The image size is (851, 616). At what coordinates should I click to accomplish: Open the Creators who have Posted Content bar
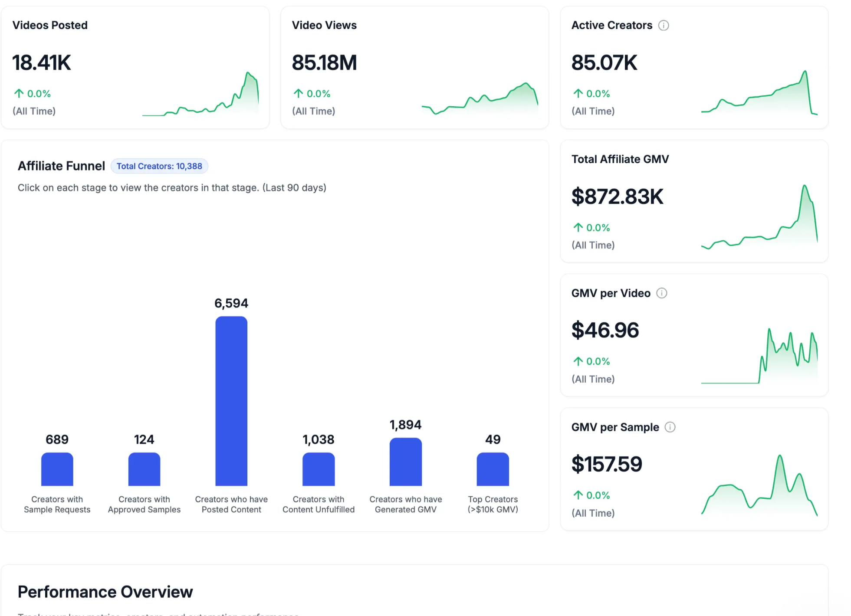click(231, 401)
